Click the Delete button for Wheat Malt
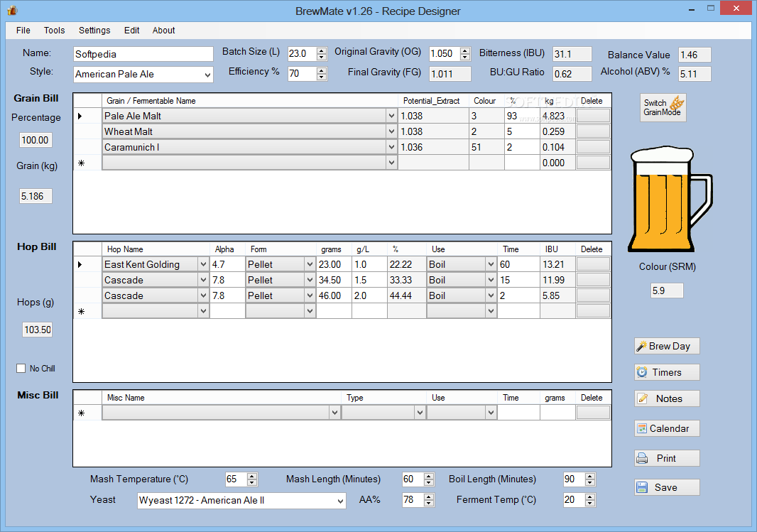The image size is (757, 532). (x=593, y=131)
